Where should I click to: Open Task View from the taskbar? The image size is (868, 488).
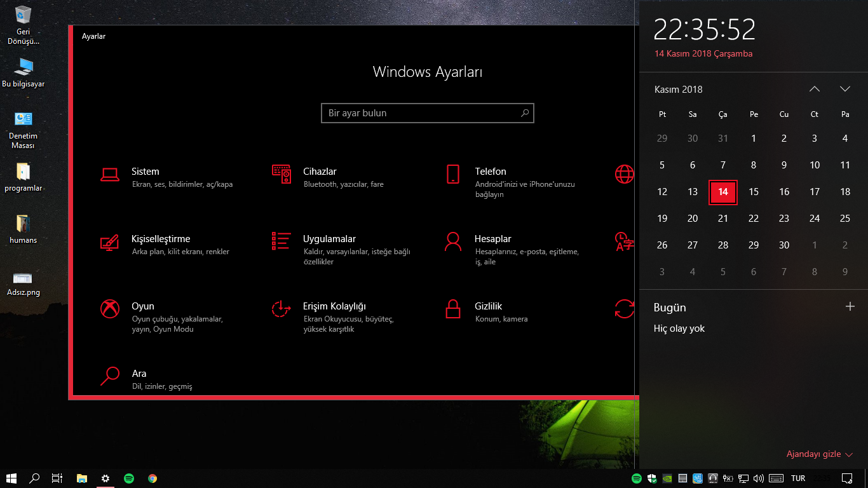[57, 478]
